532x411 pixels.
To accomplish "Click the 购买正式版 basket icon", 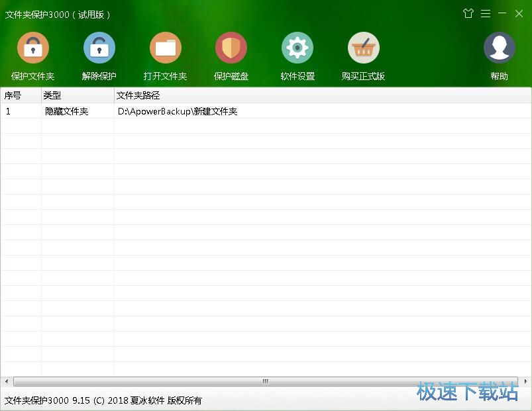I will (x=363, y=48).
